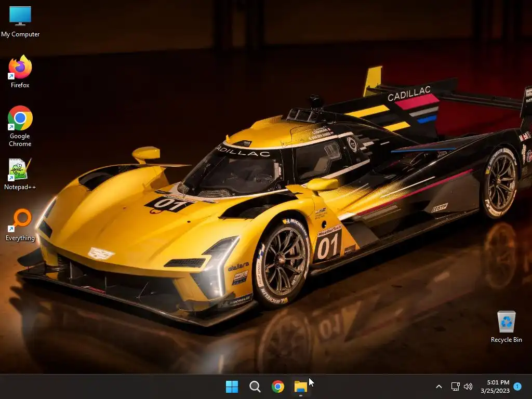Screen dimensions: 532x399
Task: Click the 'My Computer' label text
Action: pyautogui.click(x=20, y=34)
